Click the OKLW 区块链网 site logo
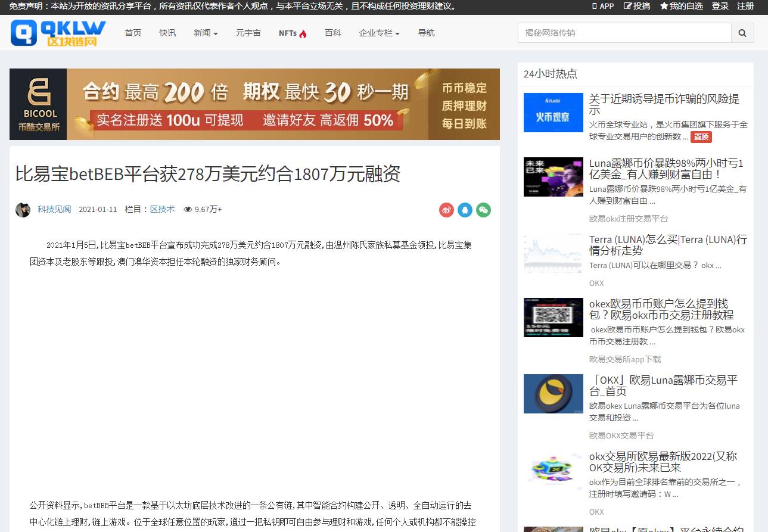768x532 pixels. tap(58, 33)
